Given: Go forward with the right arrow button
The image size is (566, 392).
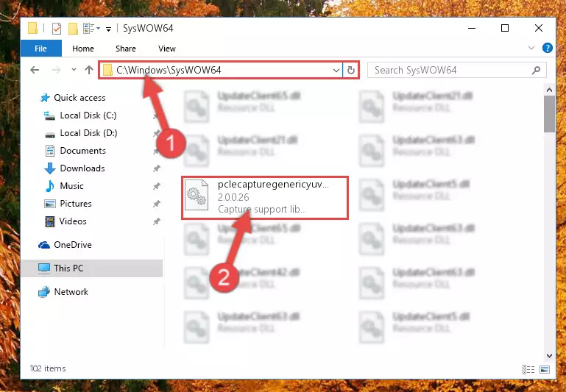Looking at the screenshot, I should [56, 70].
